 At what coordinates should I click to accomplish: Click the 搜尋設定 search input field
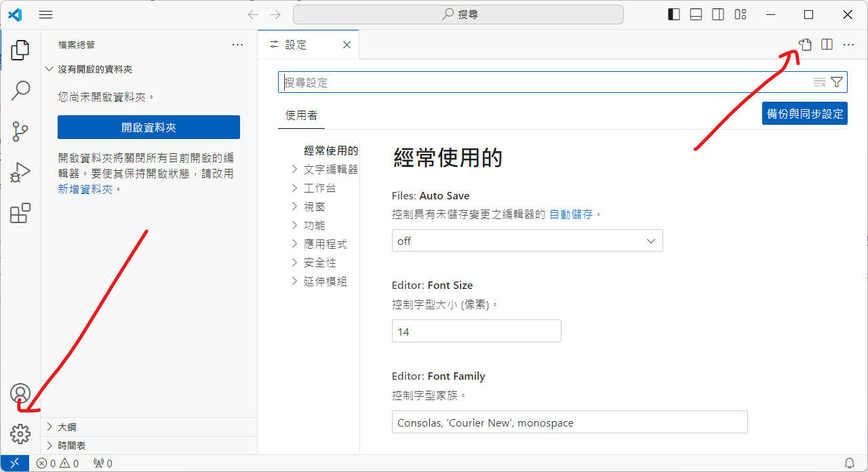pyautogui.click(x=542, y=82)
